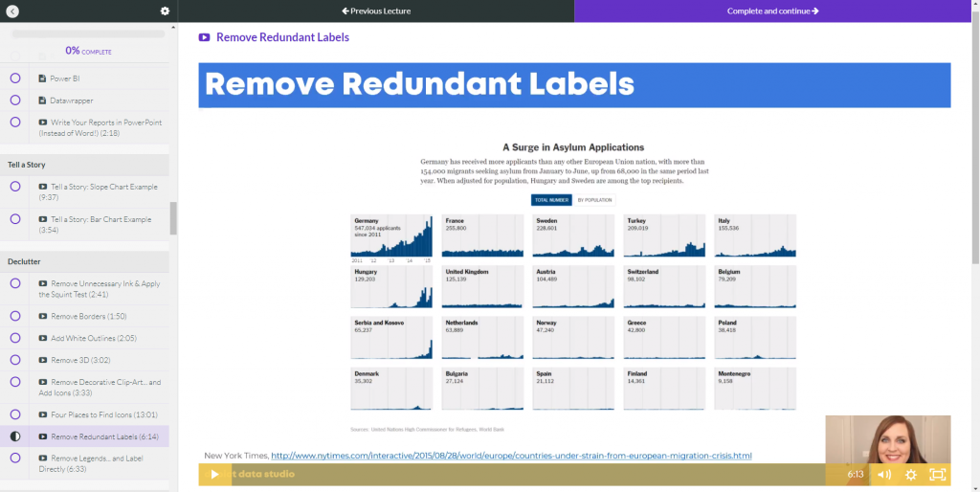The image size is (980, 492).
Task: Click the sidebar scroll-up arrow
Action: click(x=173, y=28)
